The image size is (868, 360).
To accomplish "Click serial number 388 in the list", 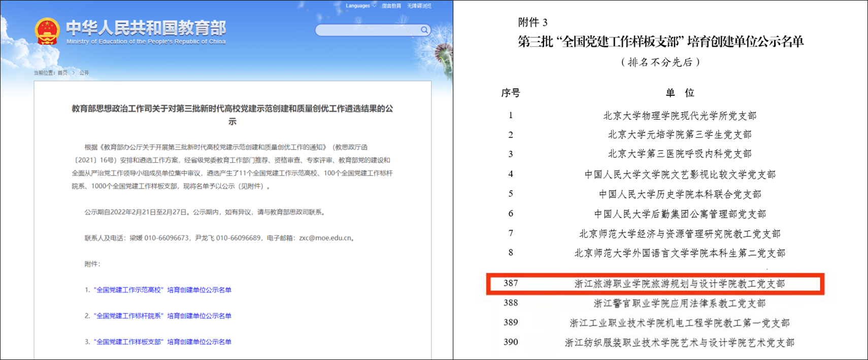I will (x=511, y=303).
